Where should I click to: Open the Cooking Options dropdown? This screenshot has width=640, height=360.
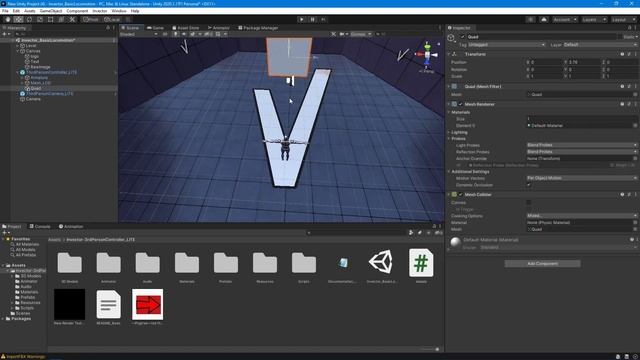[582, 216]
